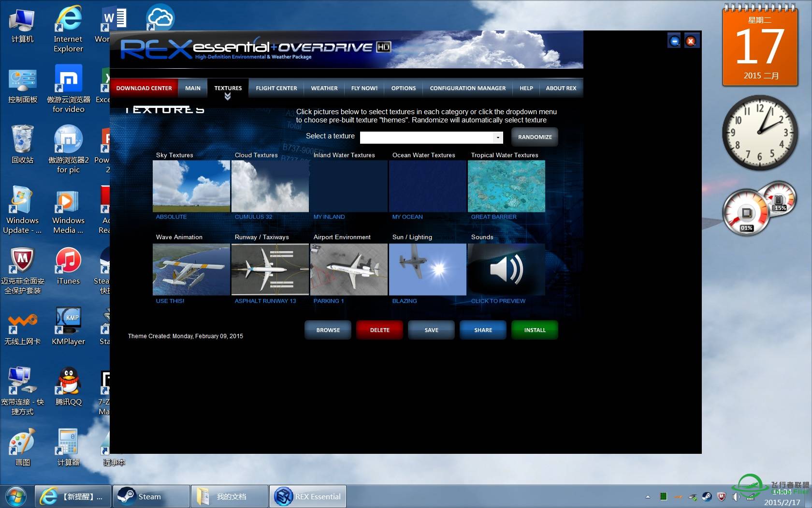The image size is (812, 508).
Task: Open the Flight Center tab
Action: point(276,88)
